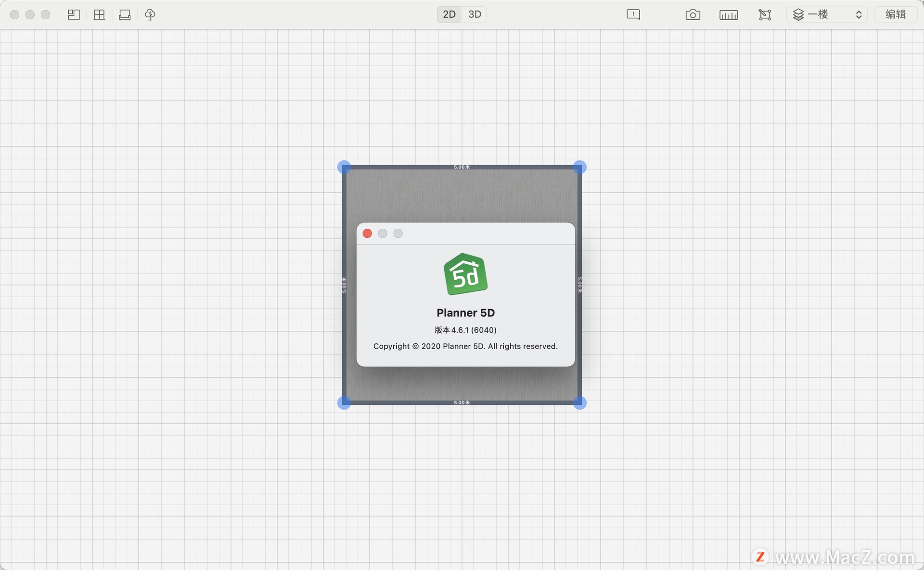This screenshot has width=924, height=570.
Task: Take a snapshot with the camera icon
Action: coord(693,15)
